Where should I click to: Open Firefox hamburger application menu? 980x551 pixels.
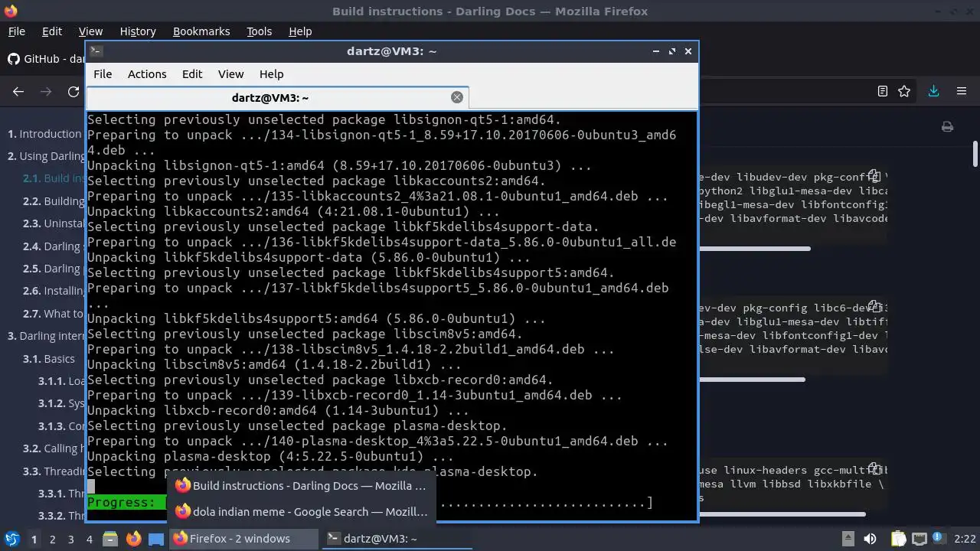click(x=962, y=91)
